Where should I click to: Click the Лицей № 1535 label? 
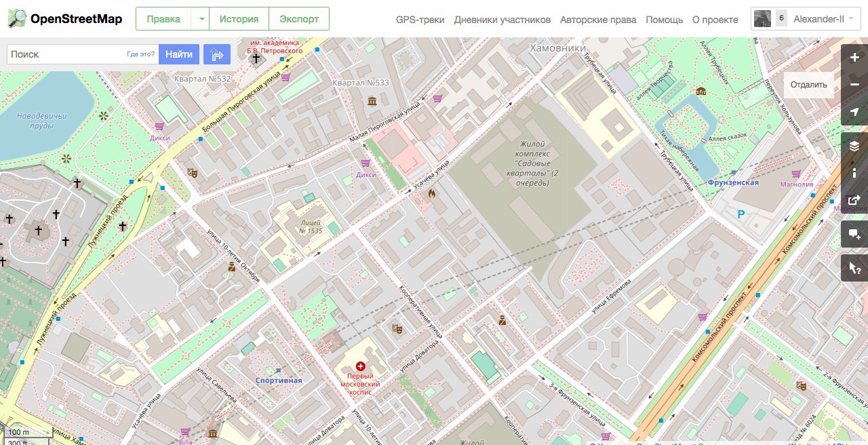coord(311,227)
